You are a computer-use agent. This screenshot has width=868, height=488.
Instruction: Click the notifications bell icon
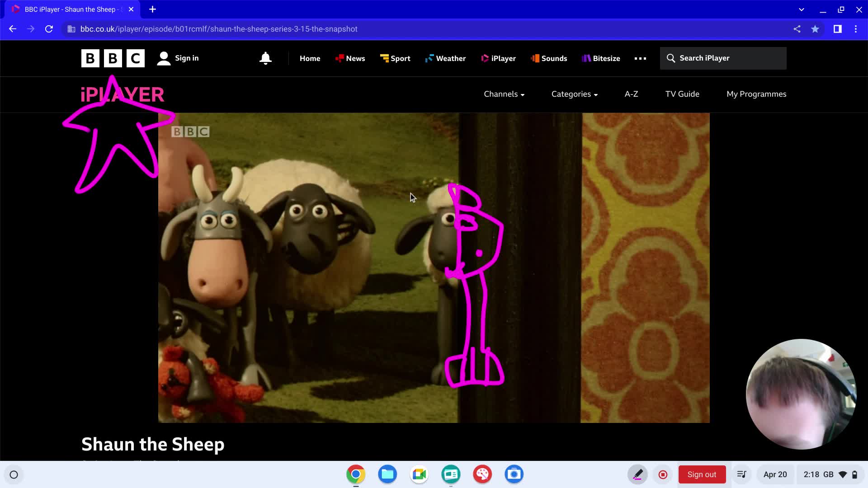point(265,58)
